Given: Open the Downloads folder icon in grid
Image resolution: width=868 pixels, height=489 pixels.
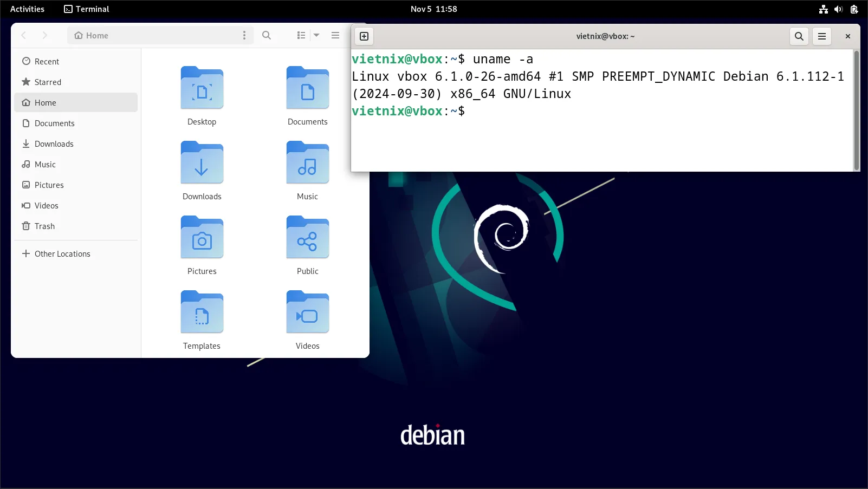Looking at the screenshot, I should (x=202, y=162).
